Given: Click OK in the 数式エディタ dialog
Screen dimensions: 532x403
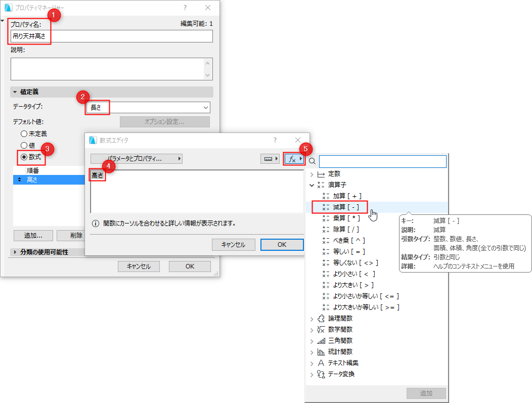Looking at the screenshot, I should [282, 245].
